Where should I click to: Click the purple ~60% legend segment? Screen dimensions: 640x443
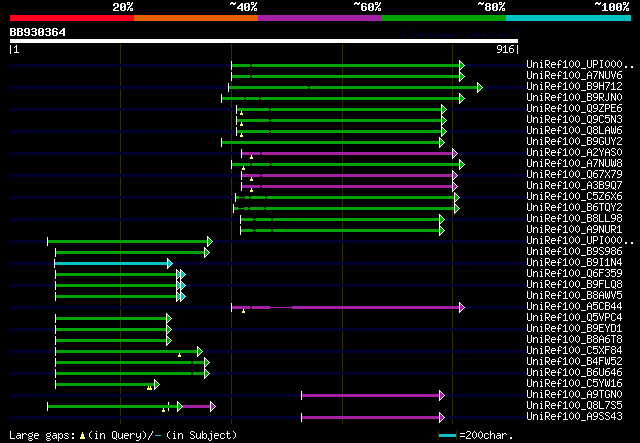(320, 18)
